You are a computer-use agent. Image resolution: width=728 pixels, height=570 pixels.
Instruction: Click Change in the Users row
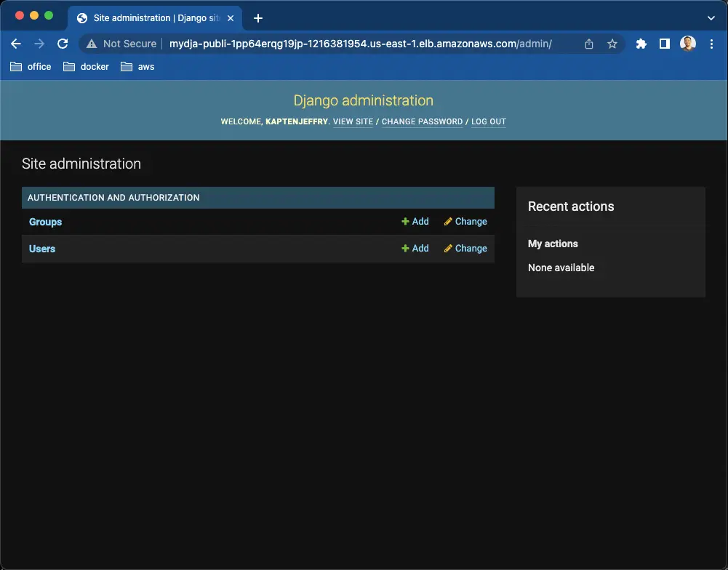coord(465,249)
